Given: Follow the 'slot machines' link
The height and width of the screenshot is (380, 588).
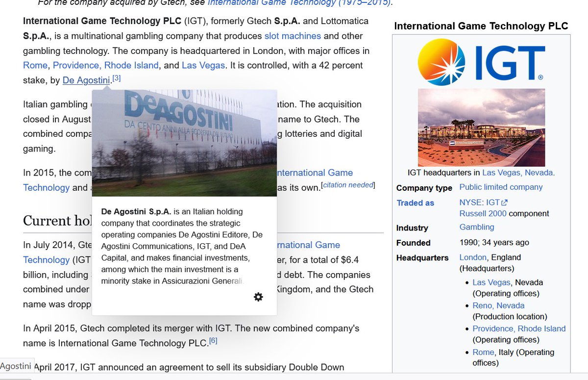Looking at the screenshot, I should coord(293,36).
